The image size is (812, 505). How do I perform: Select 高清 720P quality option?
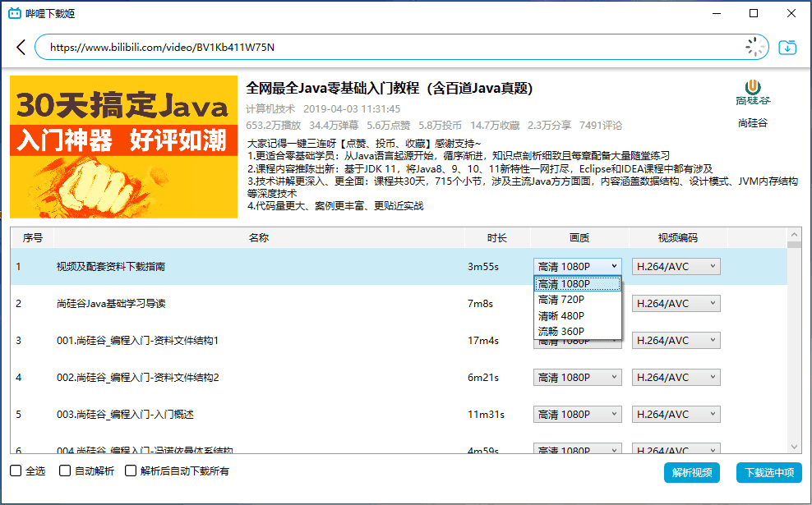pos(578,300)
